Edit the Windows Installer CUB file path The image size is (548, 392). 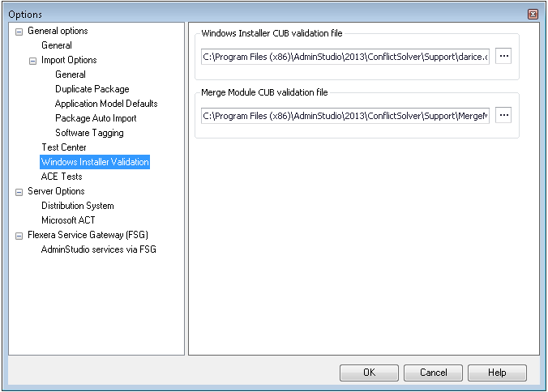345,57
